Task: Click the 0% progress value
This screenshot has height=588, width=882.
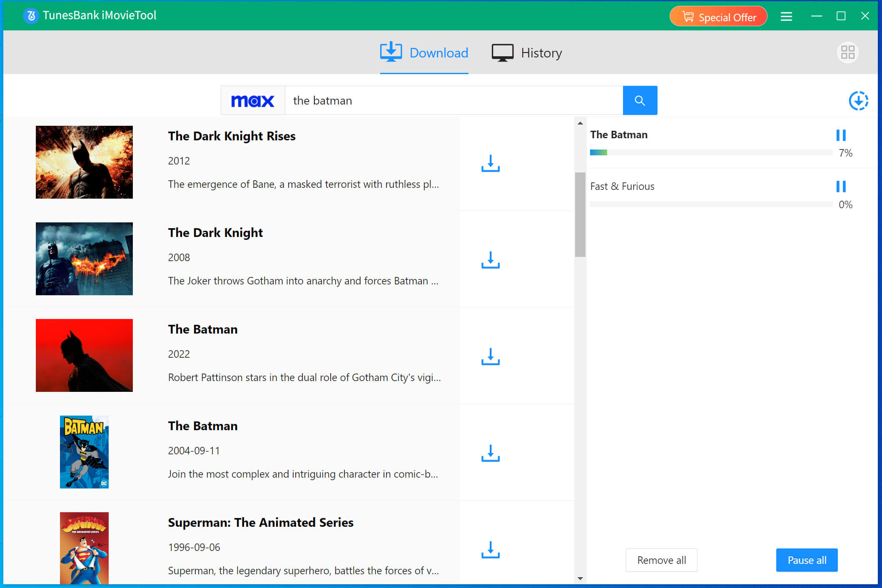Action: tap(845, 204)
